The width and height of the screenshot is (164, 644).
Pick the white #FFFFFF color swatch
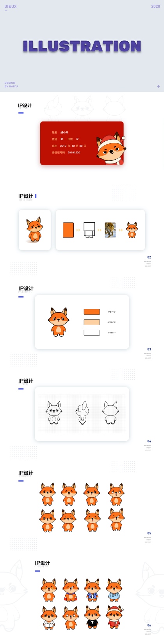(x=92, y=333)
